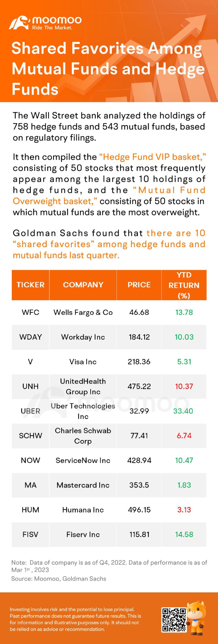This screenshot has height=644, width=218.
Task: Click the PRICE column header
Action: coord(139,285)
